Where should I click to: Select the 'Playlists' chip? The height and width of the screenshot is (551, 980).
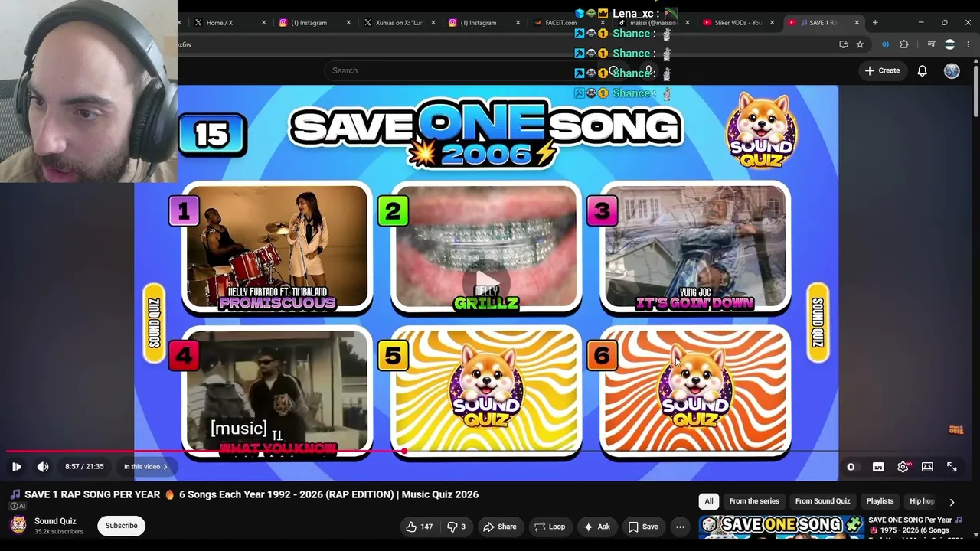point(880,501)
